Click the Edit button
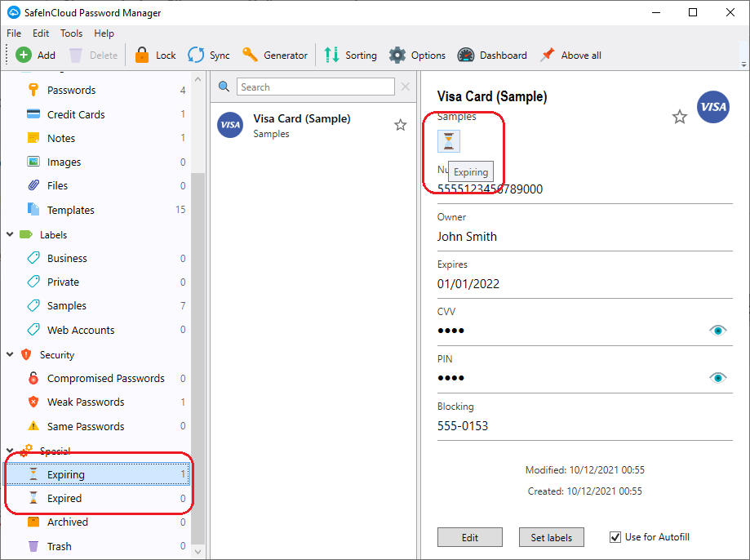The image size is (750, 560). [470, 537]
